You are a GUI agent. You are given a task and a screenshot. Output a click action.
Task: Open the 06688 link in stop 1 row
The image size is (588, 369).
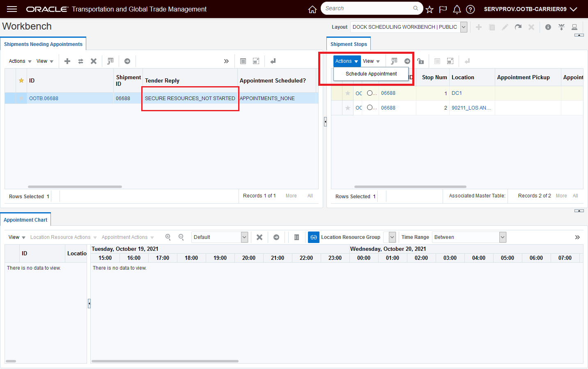388,93
